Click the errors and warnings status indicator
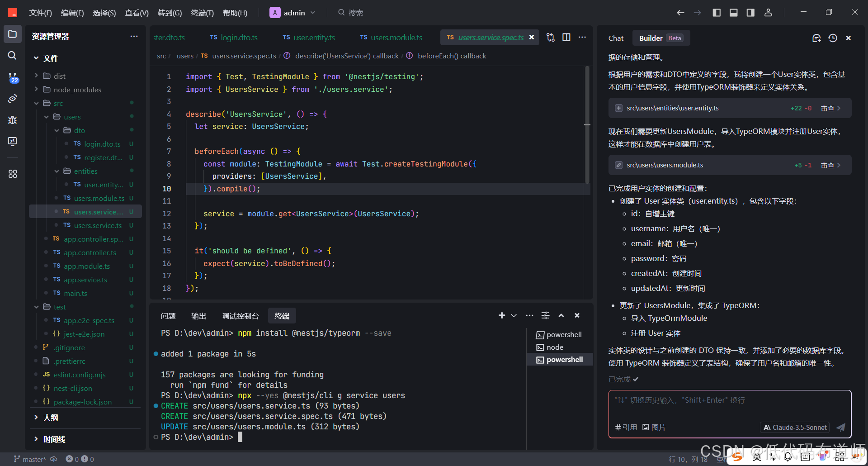The image size is (868, 466). tap(80, 459)
